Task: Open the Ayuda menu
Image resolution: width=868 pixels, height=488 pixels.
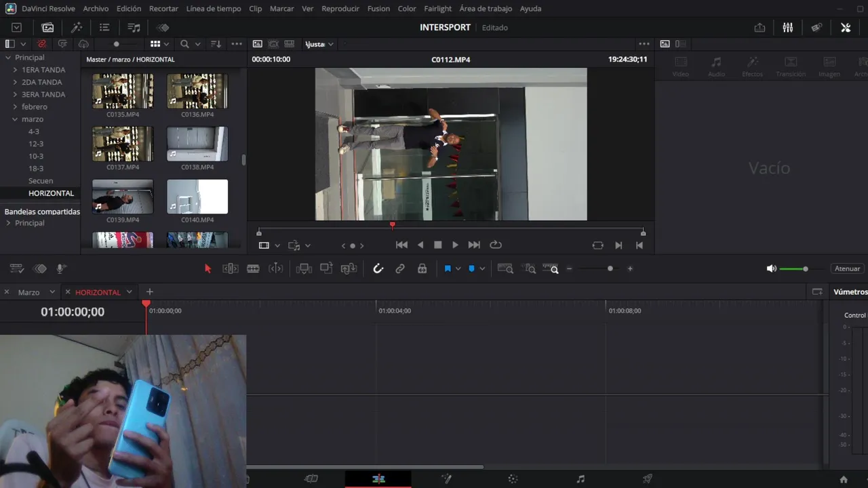Action: 530,9
